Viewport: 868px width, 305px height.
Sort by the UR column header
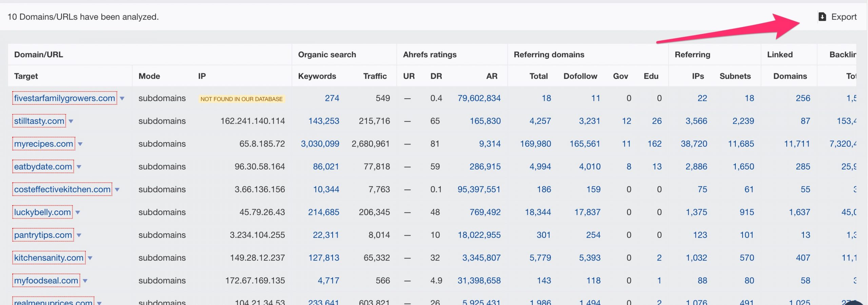(x=409, y=76)
